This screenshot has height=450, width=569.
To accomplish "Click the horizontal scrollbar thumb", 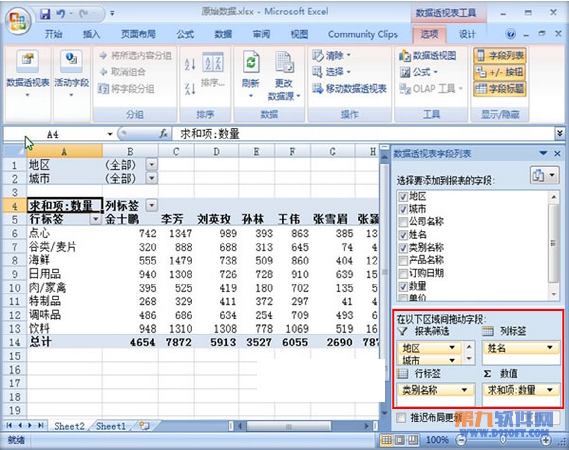I will click(x=289, y=426).
